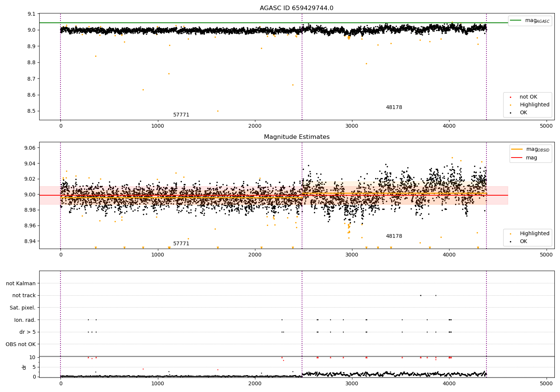Select the 'not OK' legend entry

coord(528,97)
